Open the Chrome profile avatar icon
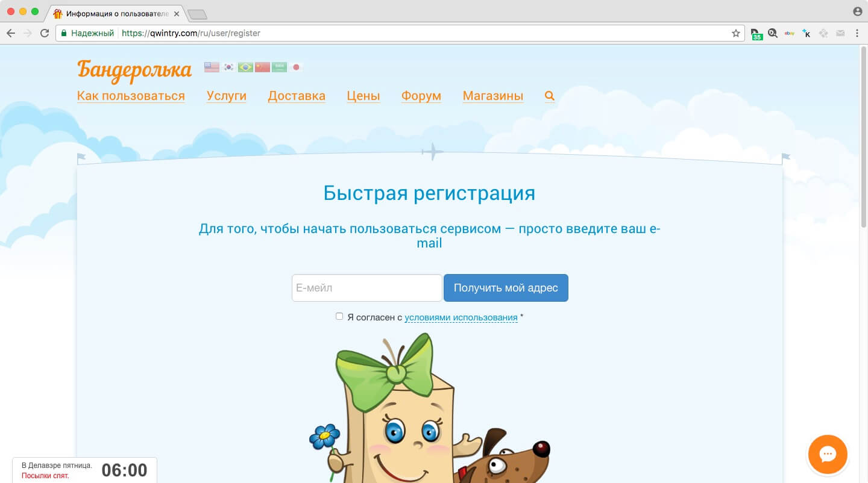 point(858,11)
